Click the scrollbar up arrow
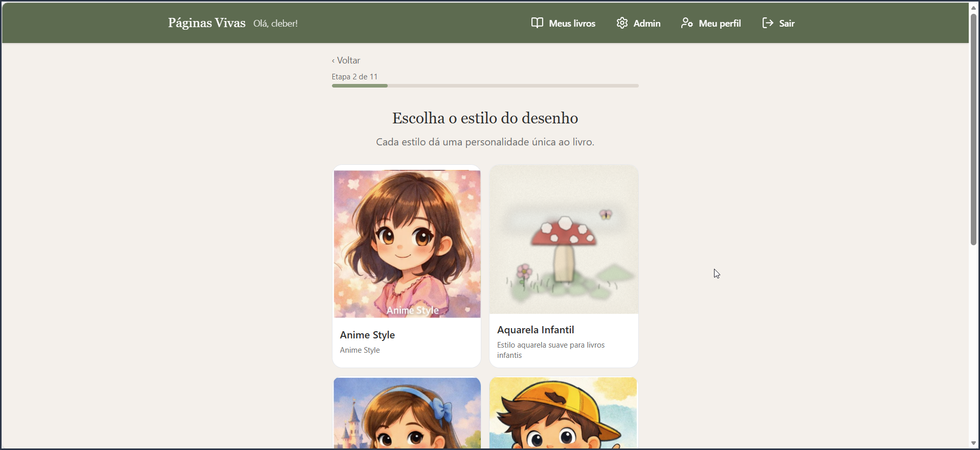Viewport: 980px width, 450px height. pos(974,8)
